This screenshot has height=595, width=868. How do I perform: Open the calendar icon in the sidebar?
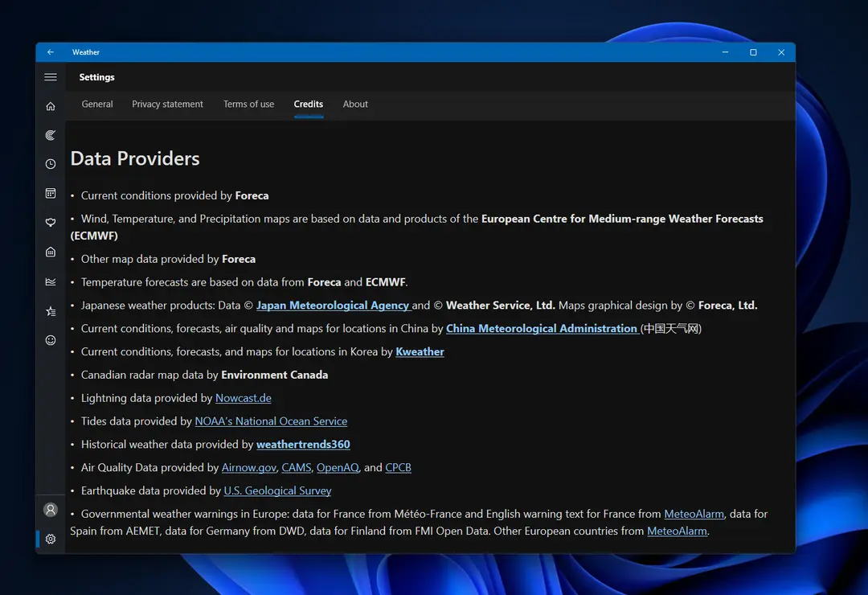(x=51, y=193)
